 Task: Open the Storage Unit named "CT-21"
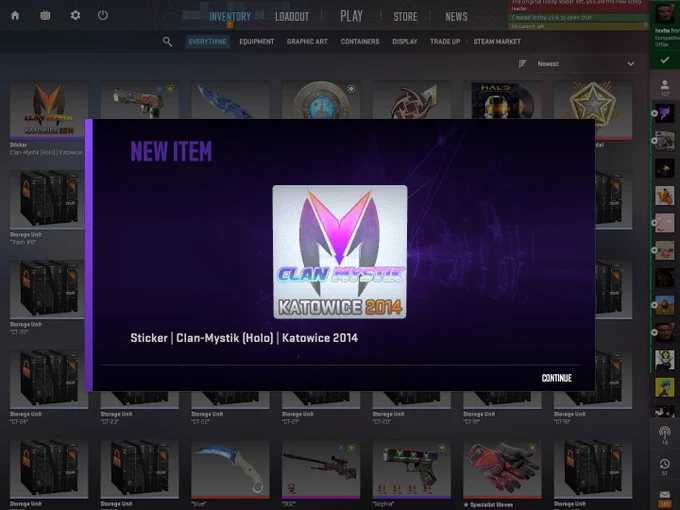tap(321, 400)
